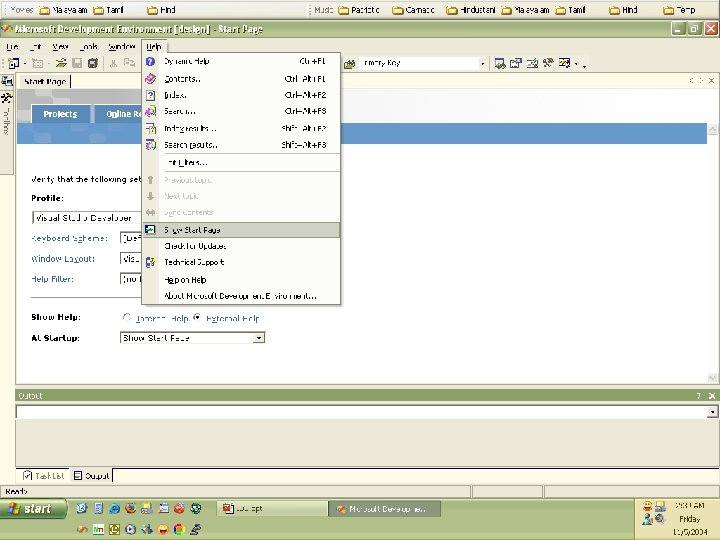Viewport: 720px width, 540px height.
Task: Click the Open File folder toolbar icon
Action: (61, 63)
